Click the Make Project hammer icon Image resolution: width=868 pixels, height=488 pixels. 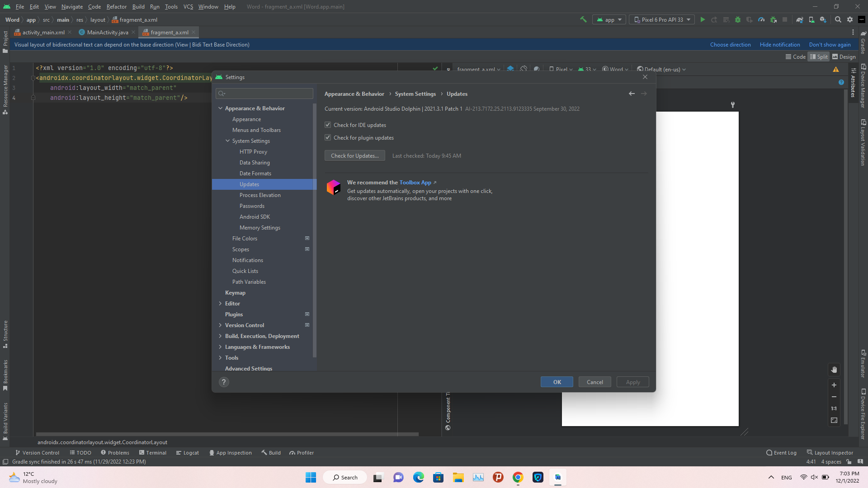coord(583,19)
